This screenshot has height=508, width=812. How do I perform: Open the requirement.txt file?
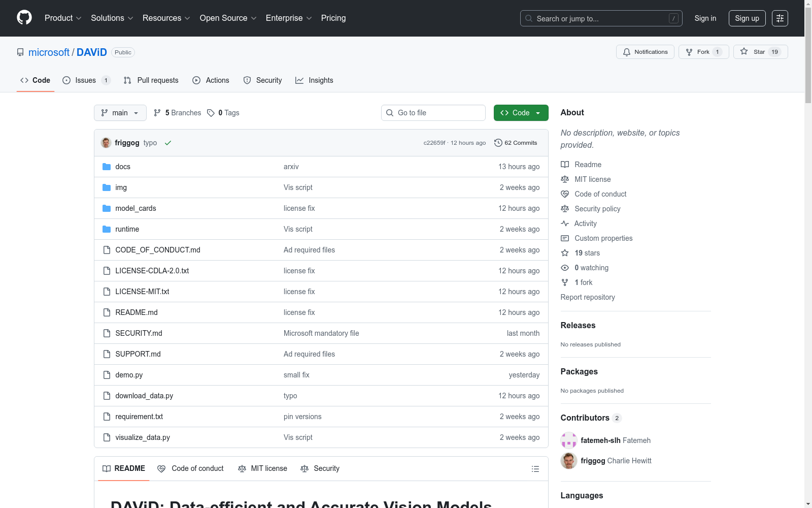(139, 417)
